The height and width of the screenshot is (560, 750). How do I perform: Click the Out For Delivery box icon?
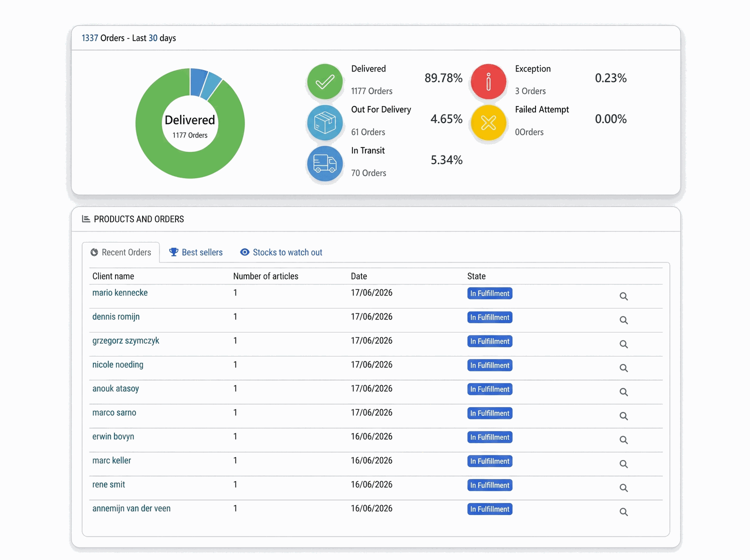325,122
